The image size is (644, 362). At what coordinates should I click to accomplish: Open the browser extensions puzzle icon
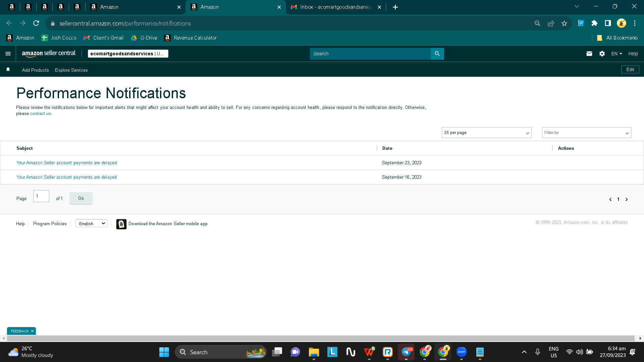[594, 23]
